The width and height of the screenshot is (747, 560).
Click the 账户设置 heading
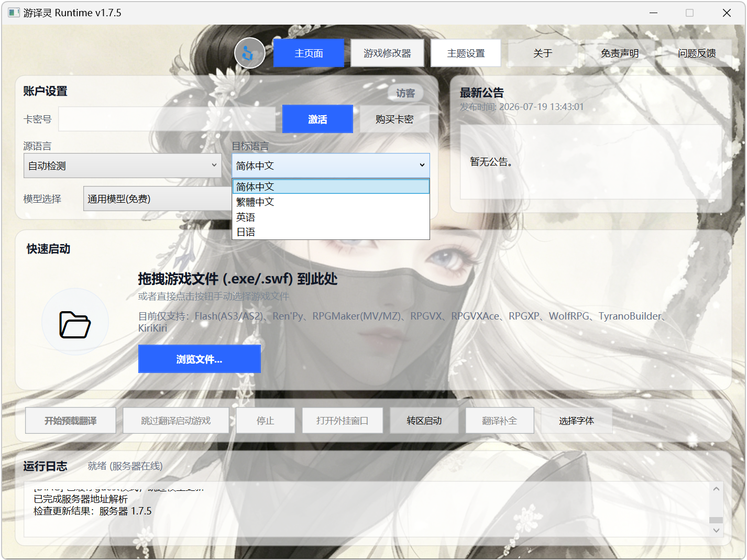click(x=45, y=91)
